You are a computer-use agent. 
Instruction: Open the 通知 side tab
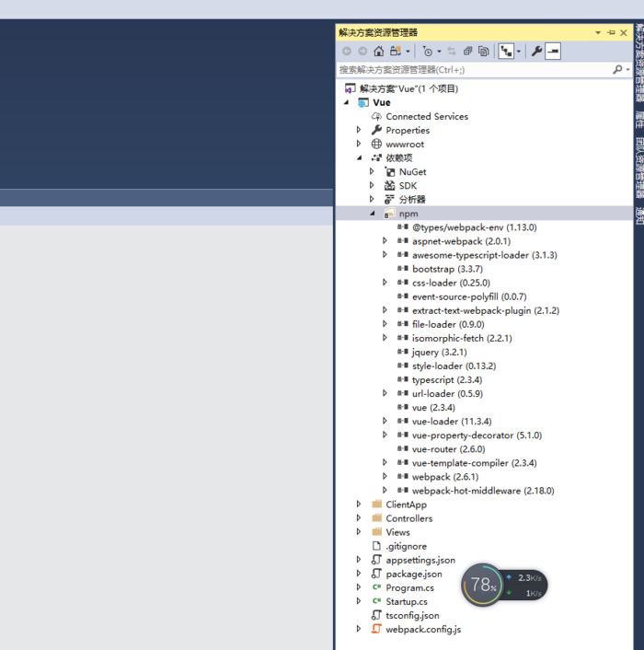[639, 215]
